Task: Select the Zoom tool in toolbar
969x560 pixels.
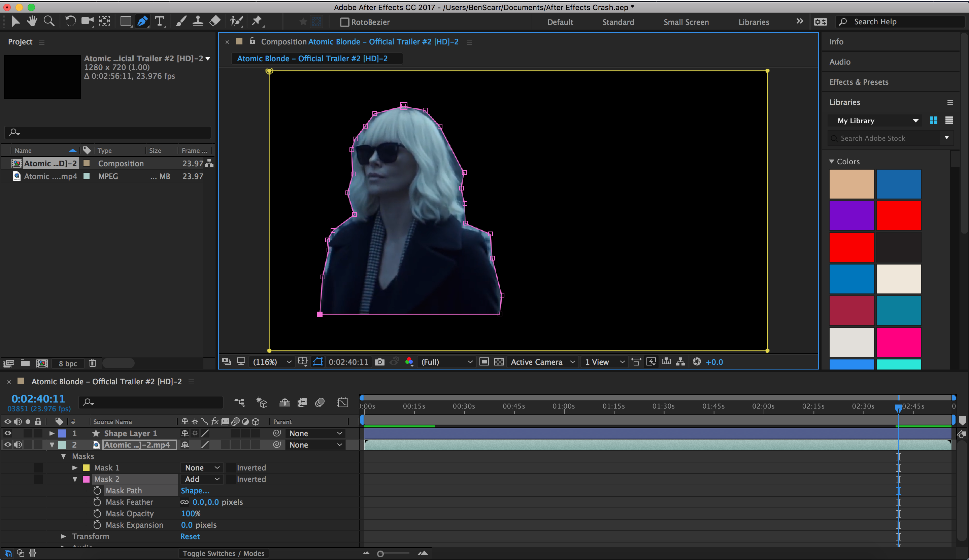Action: [x=49, y=21]
